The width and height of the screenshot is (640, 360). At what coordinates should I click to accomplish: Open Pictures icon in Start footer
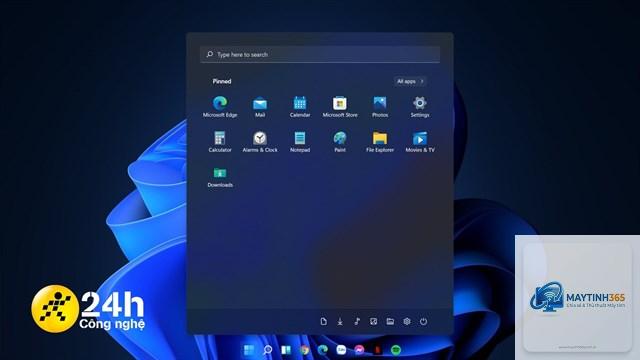click(373, 322)
